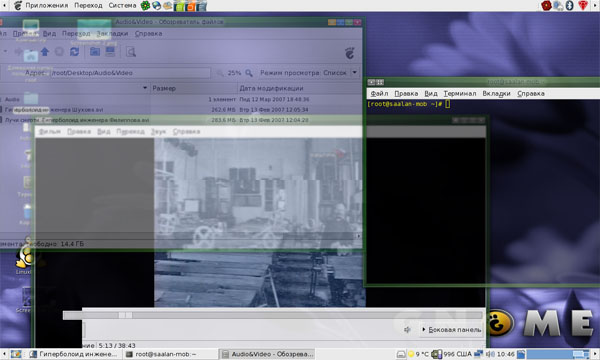
Task: Open the Режим просмотра: Список dropdown
Action: 308,73
